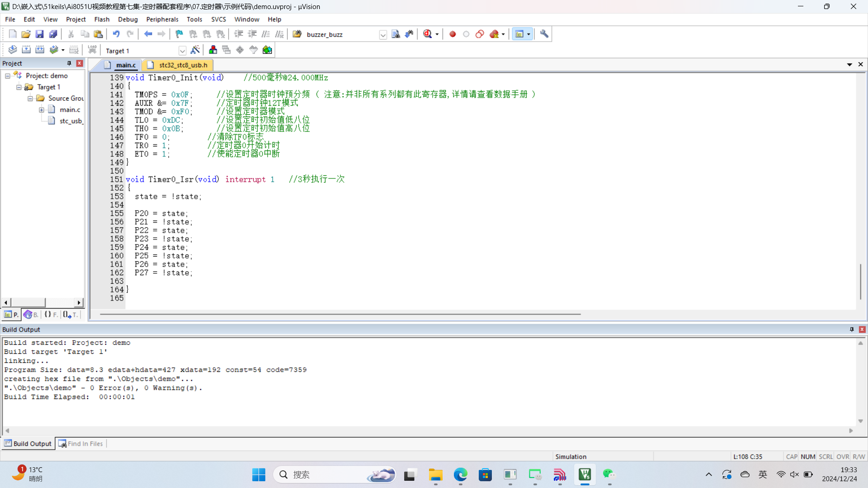The image size is (868, 488).
Task: Open Manage Project Items icon
Action: [x=213, y=50]
